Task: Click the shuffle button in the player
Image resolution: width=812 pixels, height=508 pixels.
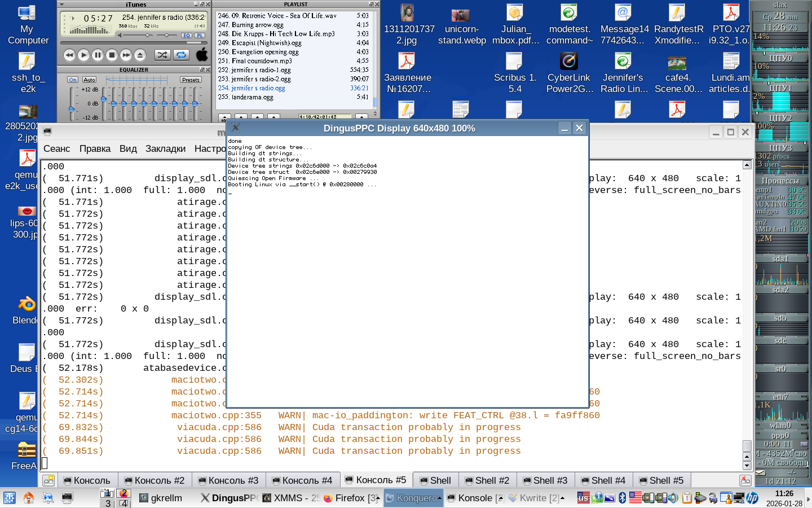Action: [162, 55]
